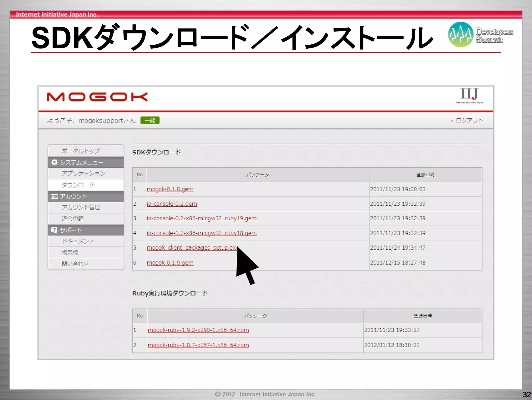Download mogok-ruby-1.9.2-p290-1.x86_64.rpm
The height and width of the screenshot is (400, 532).
coord(198,330)
